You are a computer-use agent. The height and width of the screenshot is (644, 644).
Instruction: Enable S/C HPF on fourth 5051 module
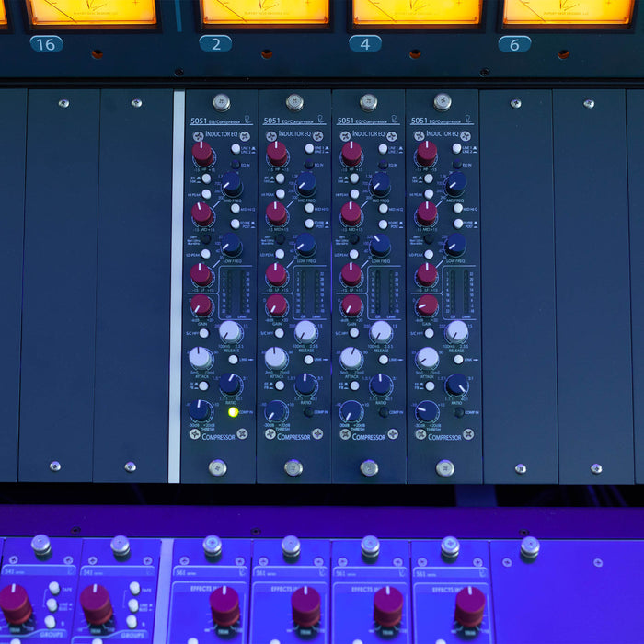coord(429,333)
